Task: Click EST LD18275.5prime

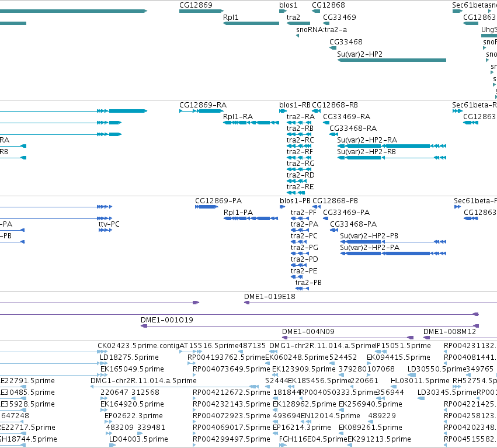Action: pyautogui.click(x=129, y=357)
